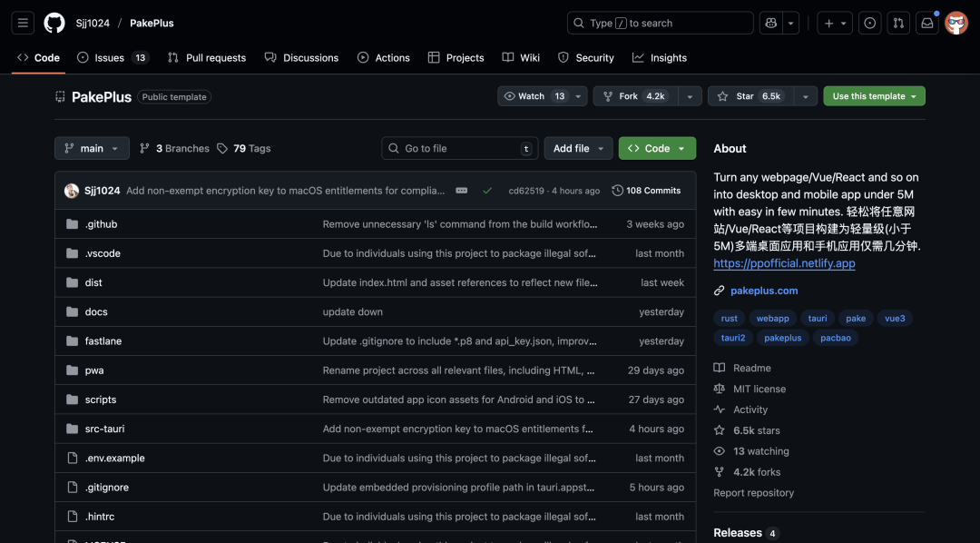The image size is (980, 543).
Task: Open the main branch selector dropdown
Action: click(92, 148)
